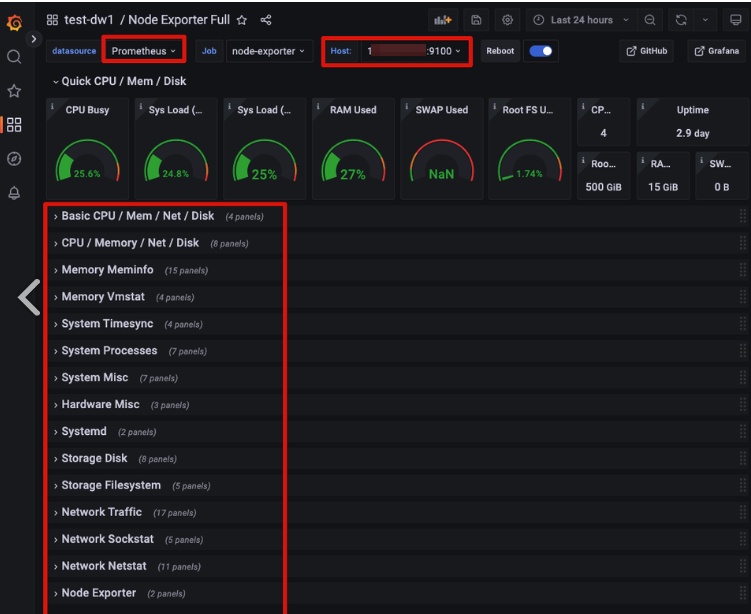The image size is (751, 614).
Task: Open the Grafana home logo
Action: [x=14, y=22]
